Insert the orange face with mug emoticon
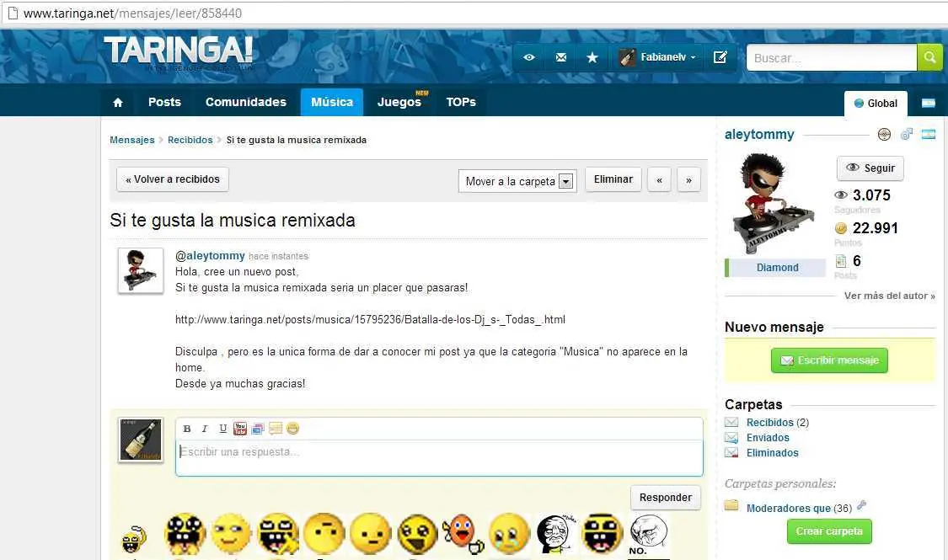This screenshot has width=948, height=560. pos(463,534)
